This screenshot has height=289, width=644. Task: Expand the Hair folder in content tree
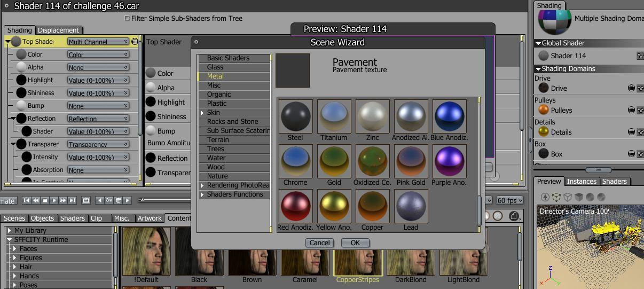15,267
